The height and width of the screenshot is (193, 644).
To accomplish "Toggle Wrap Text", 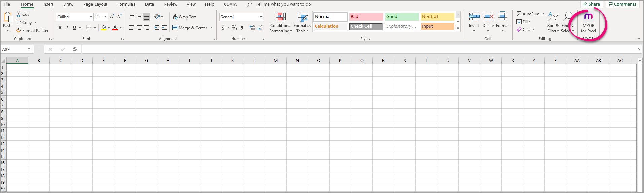I will pyautogui.click(x=184, y=17).
